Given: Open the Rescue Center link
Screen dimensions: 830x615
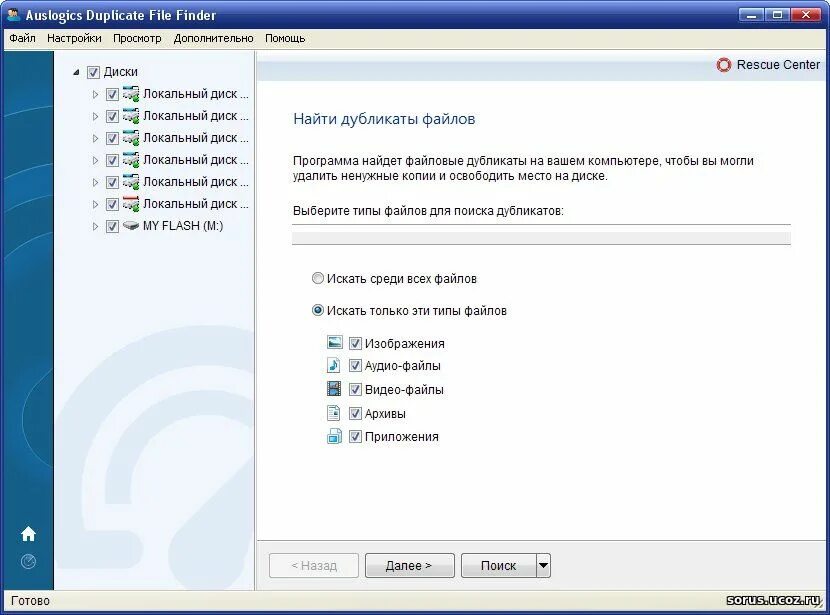Looking at the screenshot, I should 778,65.
